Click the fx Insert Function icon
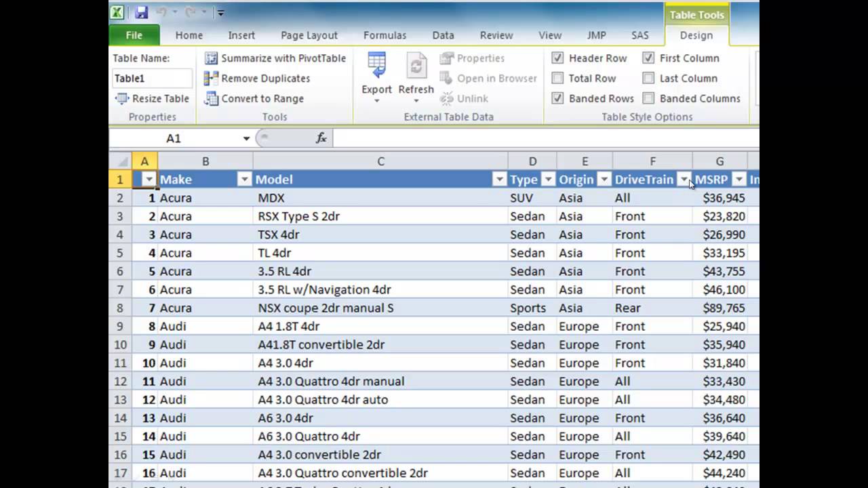The height and width of the screenshot is (488, 868). click(321, 138)
